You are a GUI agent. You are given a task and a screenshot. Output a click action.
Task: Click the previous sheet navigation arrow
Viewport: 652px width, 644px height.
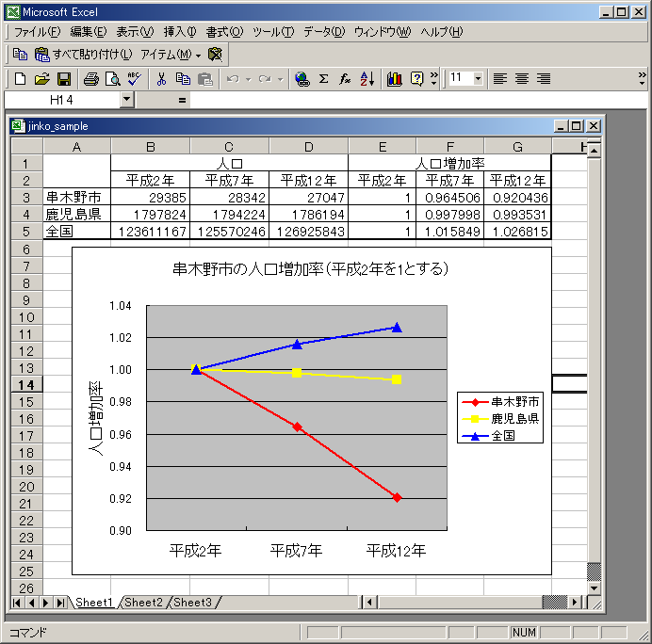tap(31, 603)
